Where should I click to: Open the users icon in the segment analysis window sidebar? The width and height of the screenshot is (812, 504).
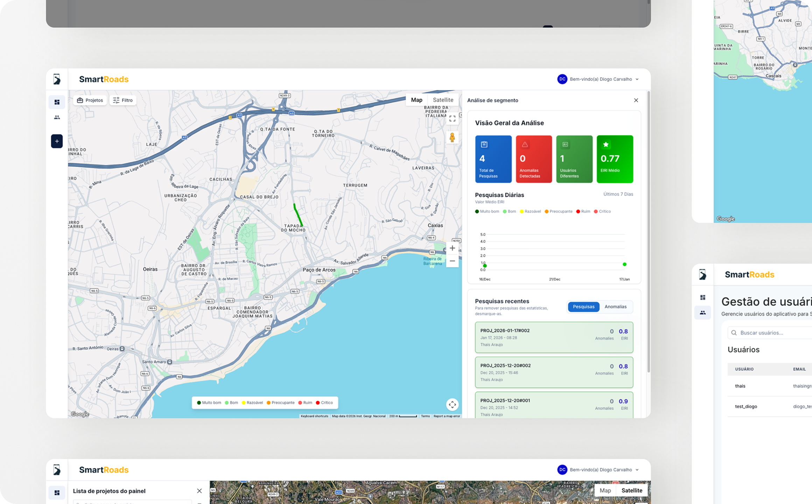pyautogui.click(x=57, y=117)
